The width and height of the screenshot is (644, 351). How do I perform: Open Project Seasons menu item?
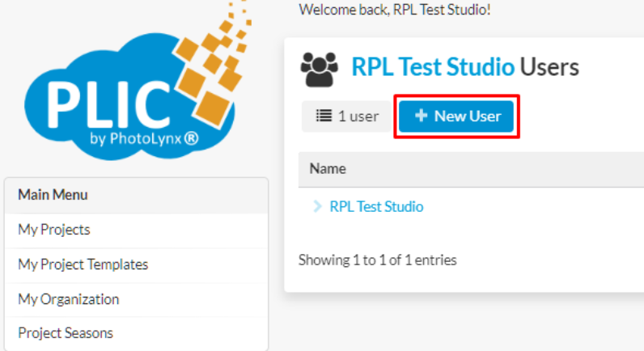click(137, 333)
